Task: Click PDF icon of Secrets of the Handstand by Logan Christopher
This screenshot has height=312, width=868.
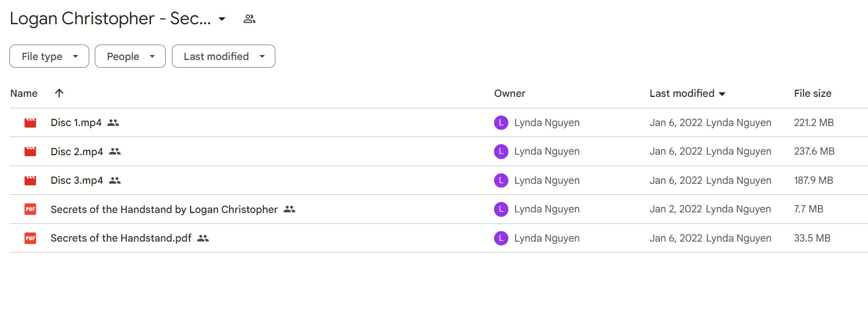Action: tap(30, 209)
